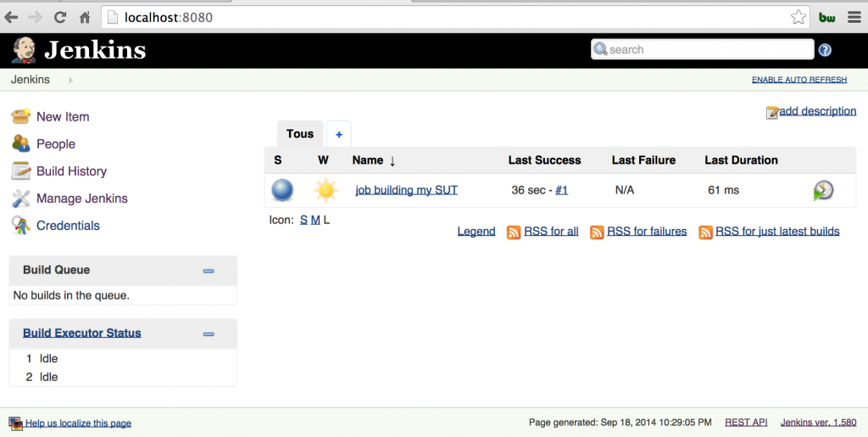868x437 pixels.
Task: Click Enable Auto Refresh link
Action: point(798,80)
